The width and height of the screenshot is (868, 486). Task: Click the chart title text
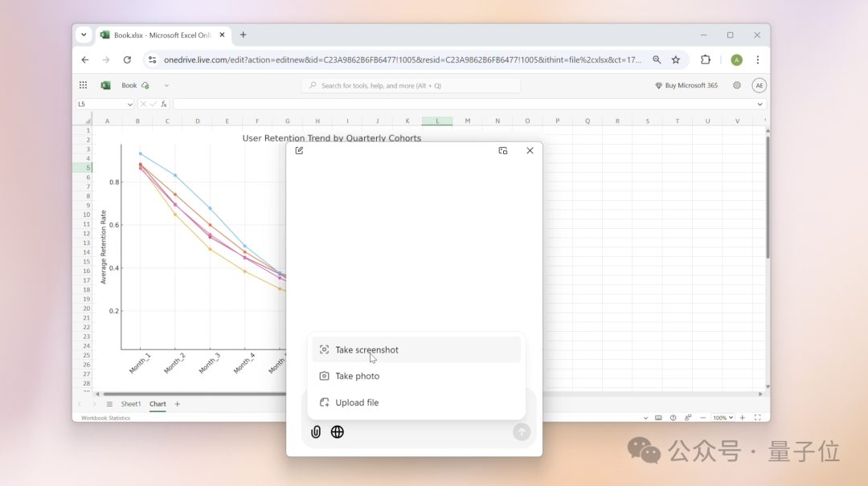point(332,138)
